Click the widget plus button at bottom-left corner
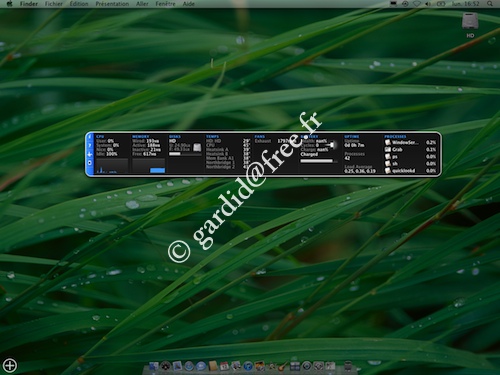 pyautogui.click(x=10, y=365)
